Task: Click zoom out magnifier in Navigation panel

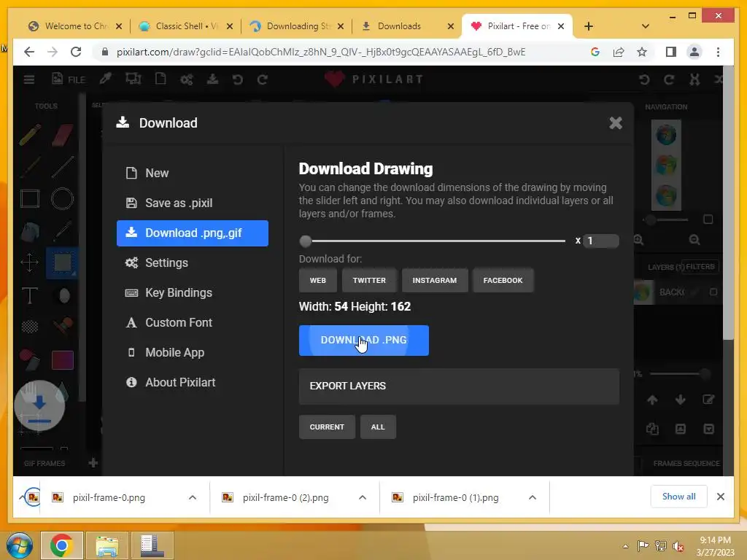Action: coord(694,240)
